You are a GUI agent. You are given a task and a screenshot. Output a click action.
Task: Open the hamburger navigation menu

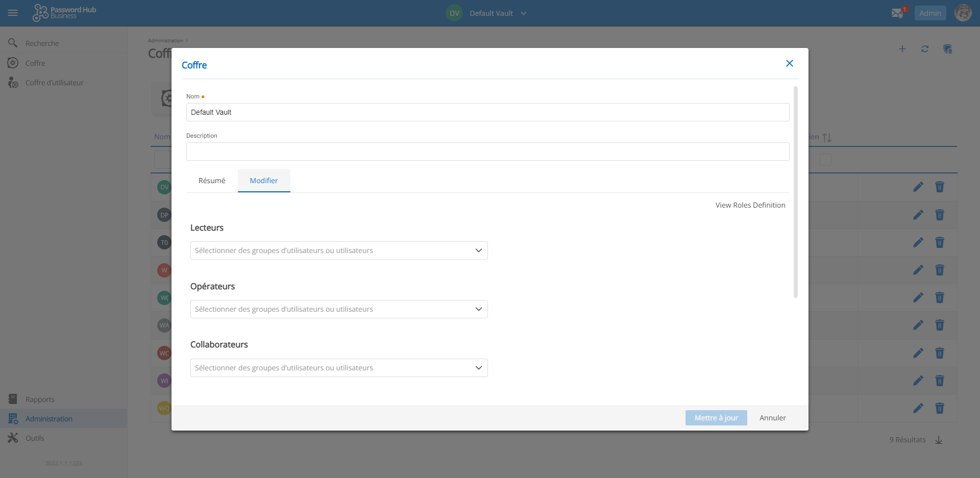[13, 13]
